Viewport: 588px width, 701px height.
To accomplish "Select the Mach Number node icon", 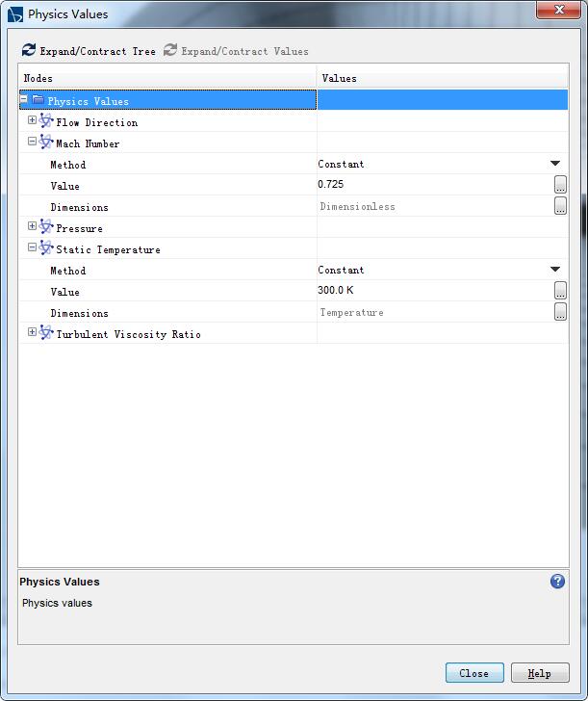I will [46, 143].
